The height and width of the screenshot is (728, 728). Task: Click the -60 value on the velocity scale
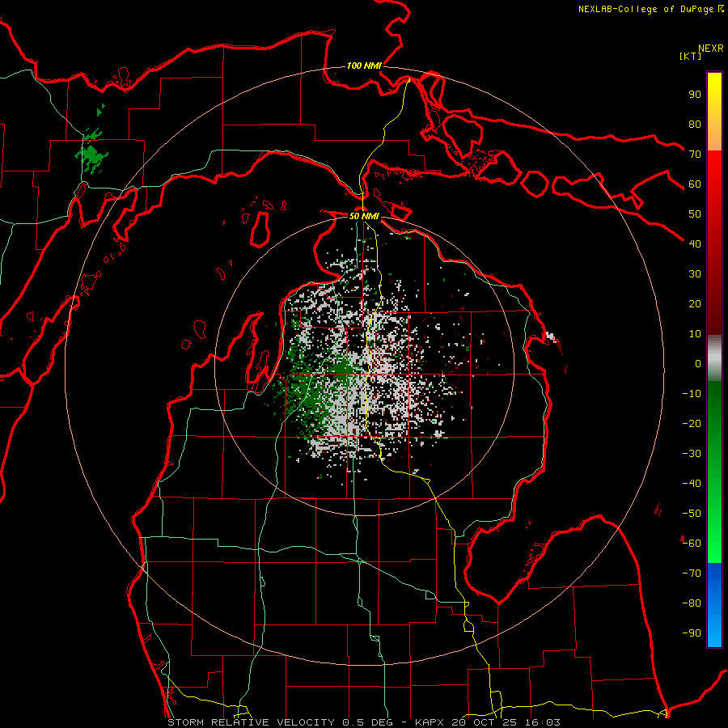(692, 544)
